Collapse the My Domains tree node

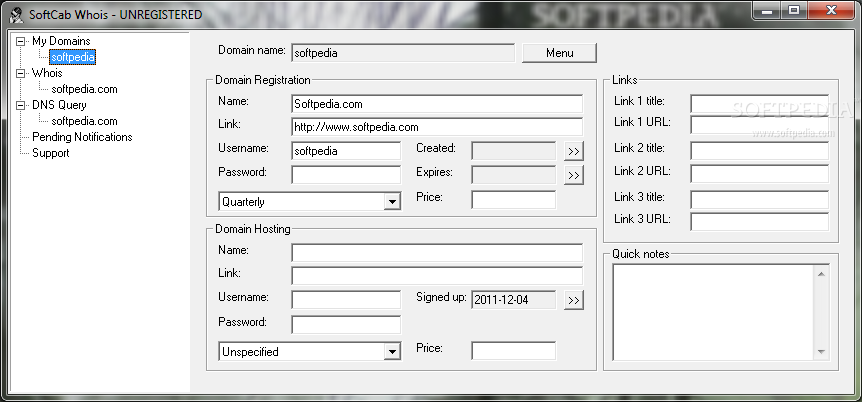[20, 41]
